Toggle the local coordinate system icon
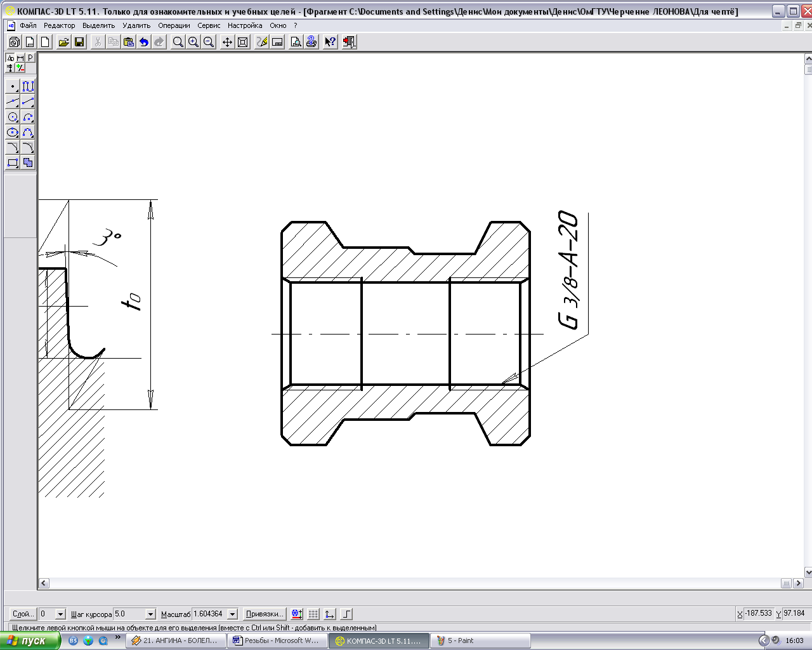Image resolution: width=812 pixels, height=650 pixels. (330, 614)
